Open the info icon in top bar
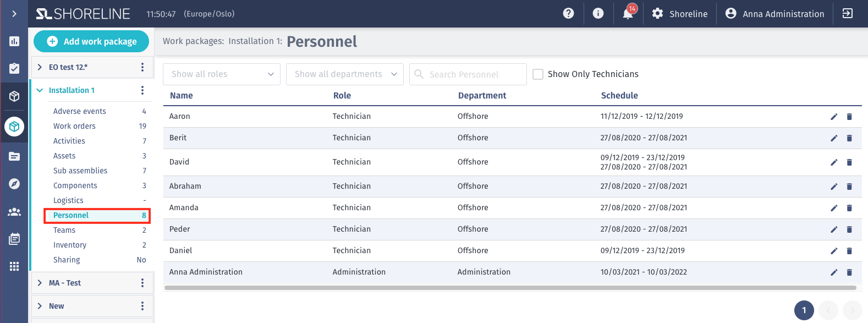This screenshot has height=323, width=868. pyautogui.click(x=598, y=13)
